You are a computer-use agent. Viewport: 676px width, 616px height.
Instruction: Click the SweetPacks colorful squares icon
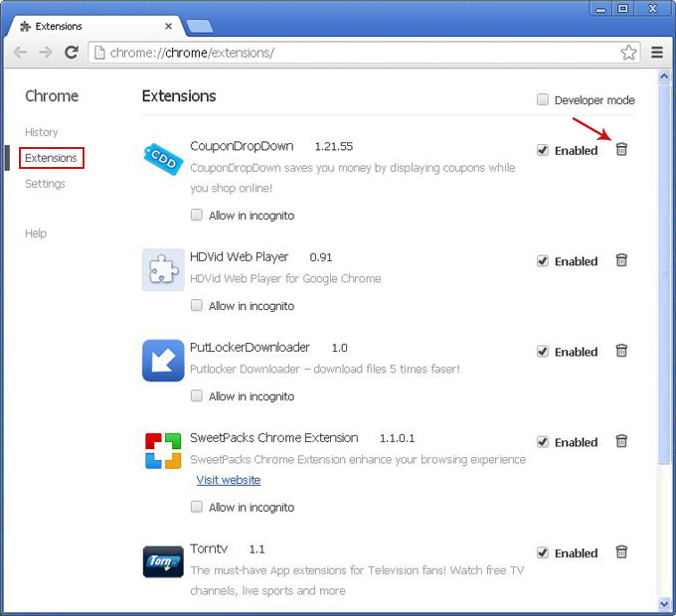pyautogui.click(x=163, y=451)
